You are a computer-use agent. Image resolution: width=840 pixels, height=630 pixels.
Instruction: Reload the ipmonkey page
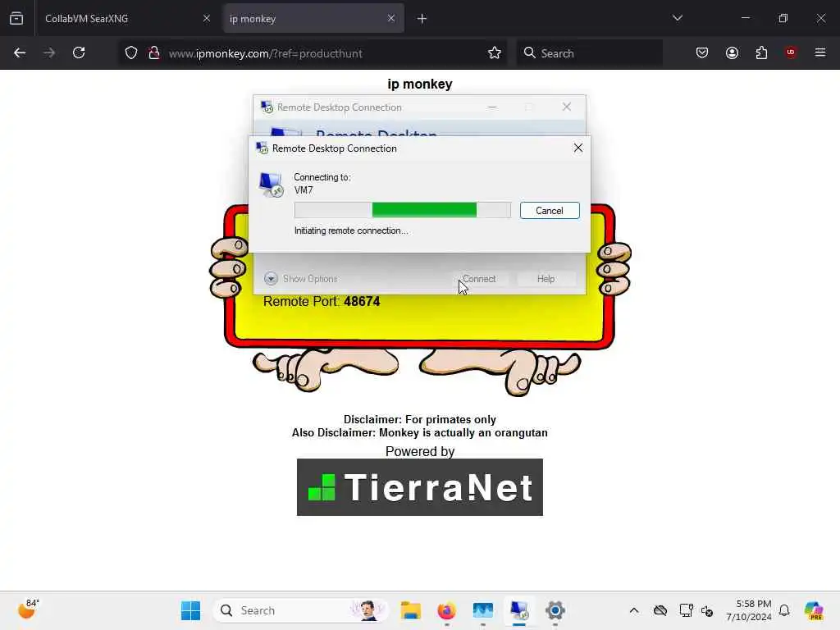(x=79, y=52)
